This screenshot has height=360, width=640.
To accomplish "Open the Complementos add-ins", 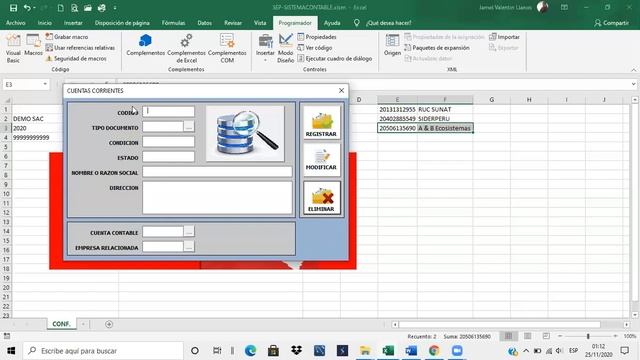I will 145,45.
